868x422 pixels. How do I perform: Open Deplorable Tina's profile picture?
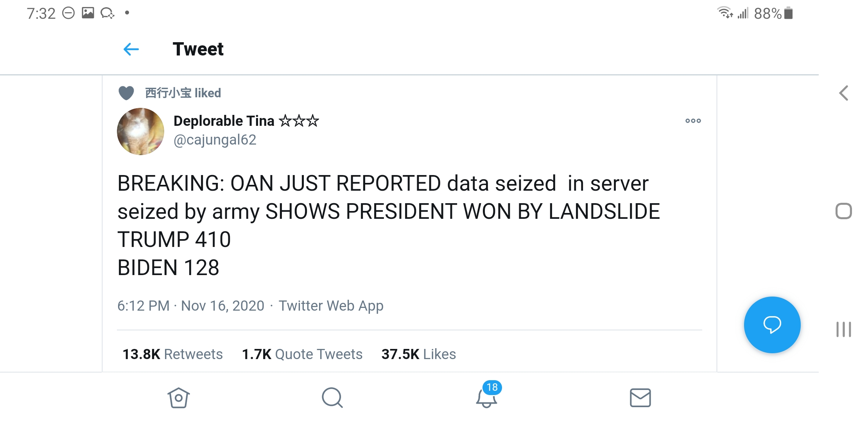pyautogui.click(x=140, y=131)
